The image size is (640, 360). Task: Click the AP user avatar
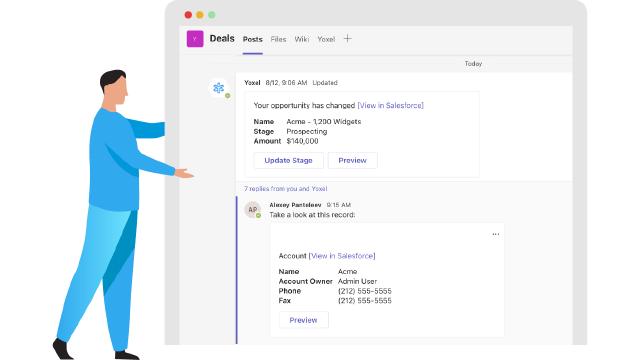click(x=252, y=209)
